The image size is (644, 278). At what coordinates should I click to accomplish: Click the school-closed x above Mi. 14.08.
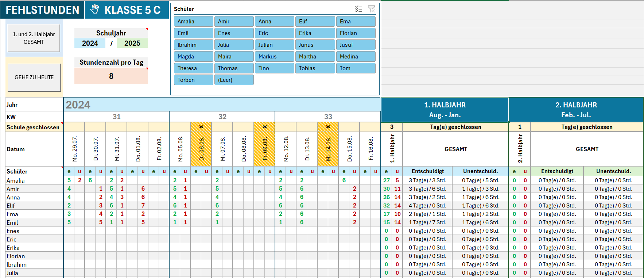(328, 127)
